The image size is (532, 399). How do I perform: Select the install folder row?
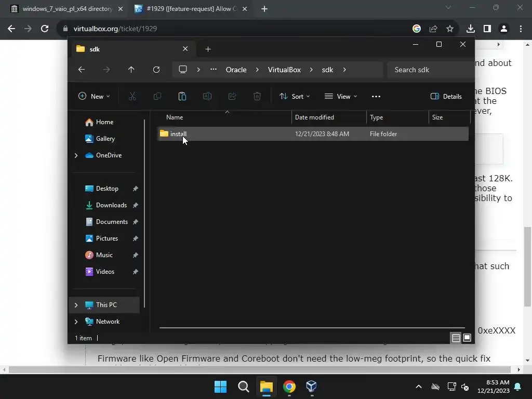click(313, 134)
